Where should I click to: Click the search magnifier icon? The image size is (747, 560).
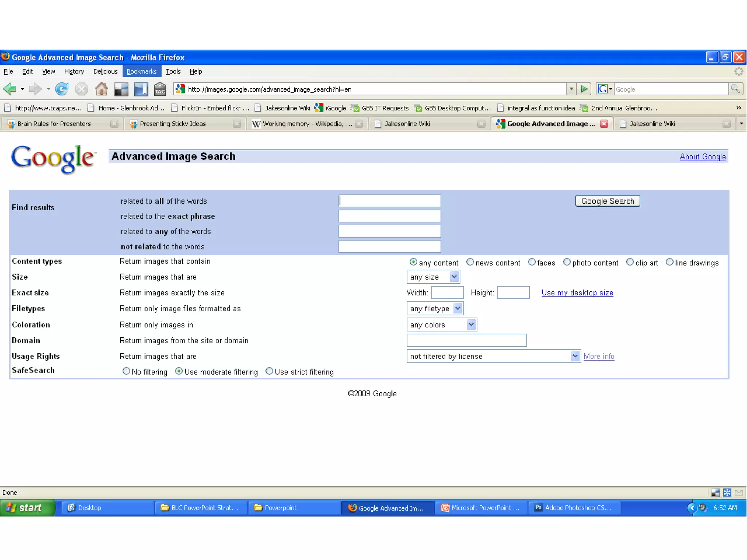[735, 89]
